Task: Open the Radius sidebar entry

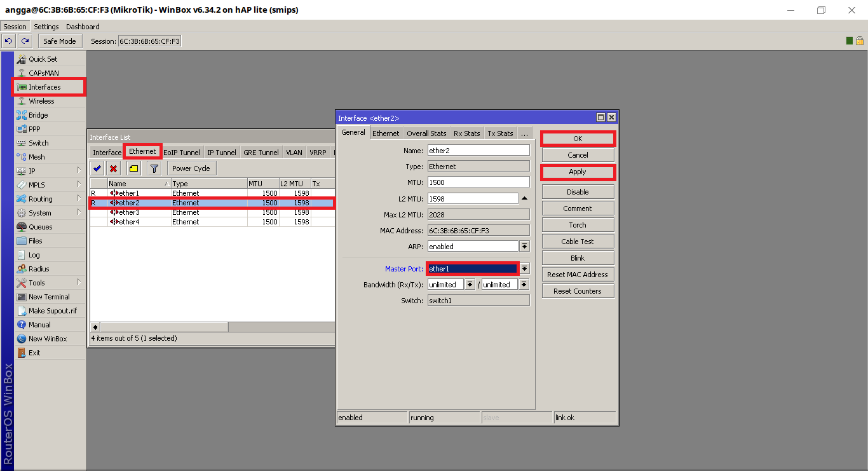Action: pos(50,269)
